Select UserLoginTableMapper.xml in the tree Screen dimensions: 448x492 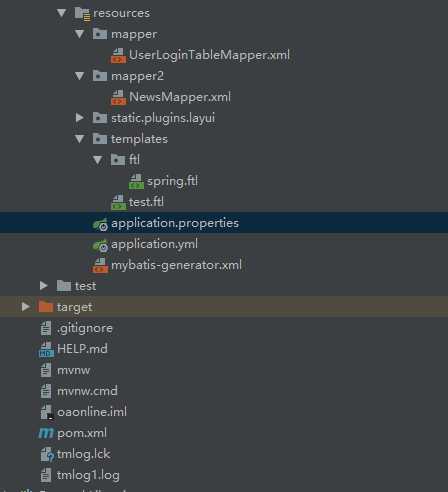pyautogui.click(x=209, y=55)
